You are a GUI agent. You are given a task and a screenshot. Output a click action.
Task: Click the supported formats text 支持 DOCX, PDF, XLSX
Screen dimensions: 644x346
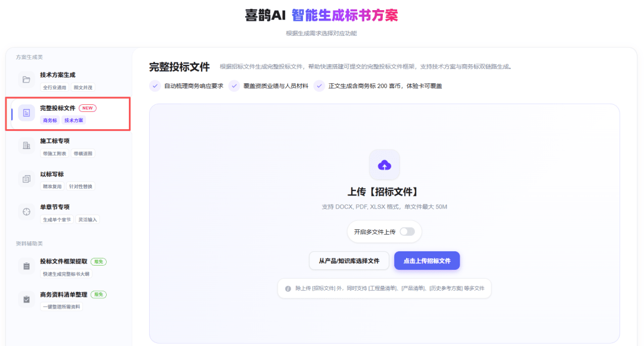pyautogui.click(x=385, y=207)
